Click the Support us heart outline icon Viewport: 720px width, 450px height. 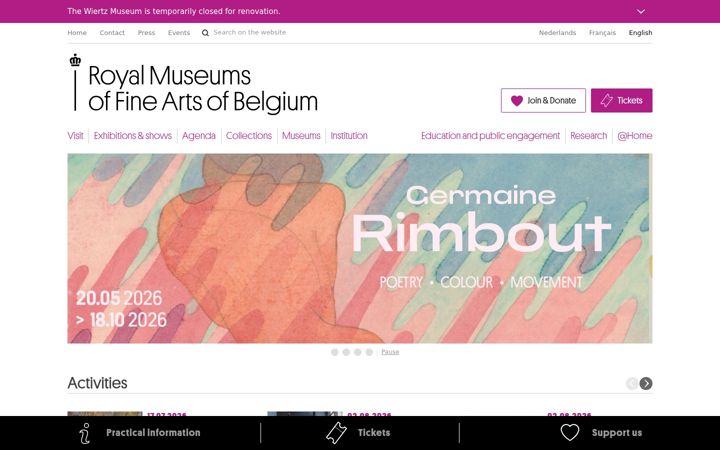point(570,433)
